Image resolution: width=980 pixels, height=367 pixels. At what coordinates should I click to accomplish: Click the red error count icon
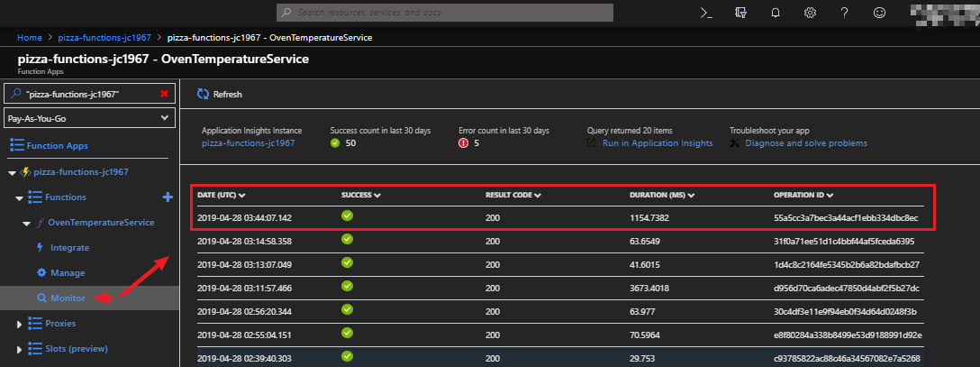click(463, 143)
